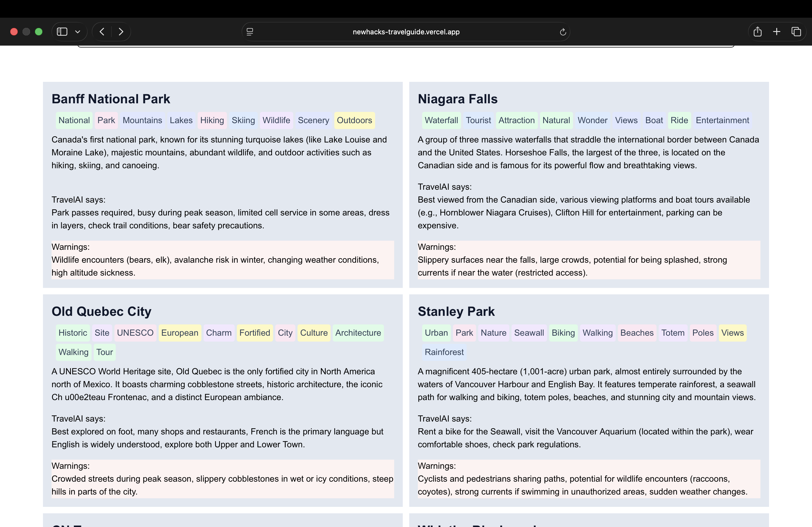Go back to the previous page
This screenshot has width=812, height=527.
102,32
